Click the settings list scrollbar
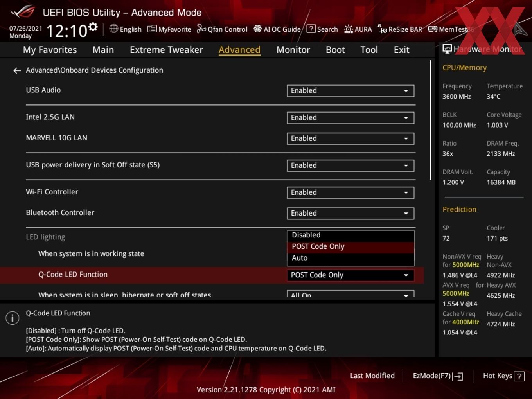The image size is (532, 399). tap(430, 120)
